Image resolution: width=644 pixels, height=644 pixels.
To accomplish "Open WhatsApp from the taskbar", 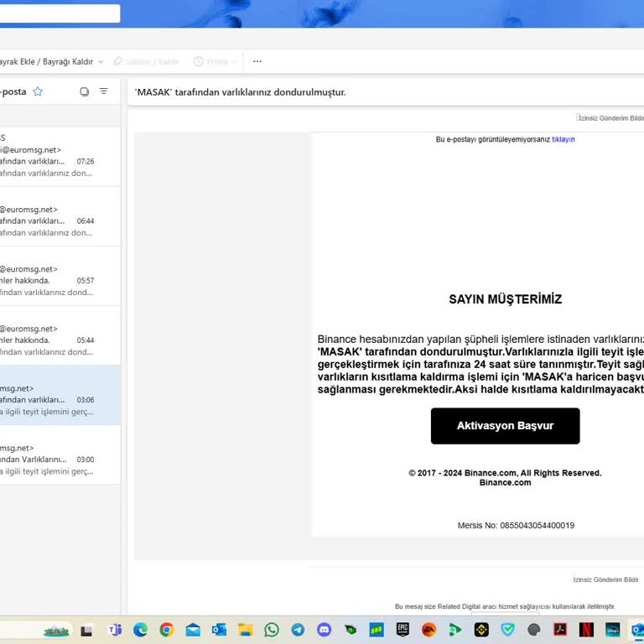I will coord(272,630).
